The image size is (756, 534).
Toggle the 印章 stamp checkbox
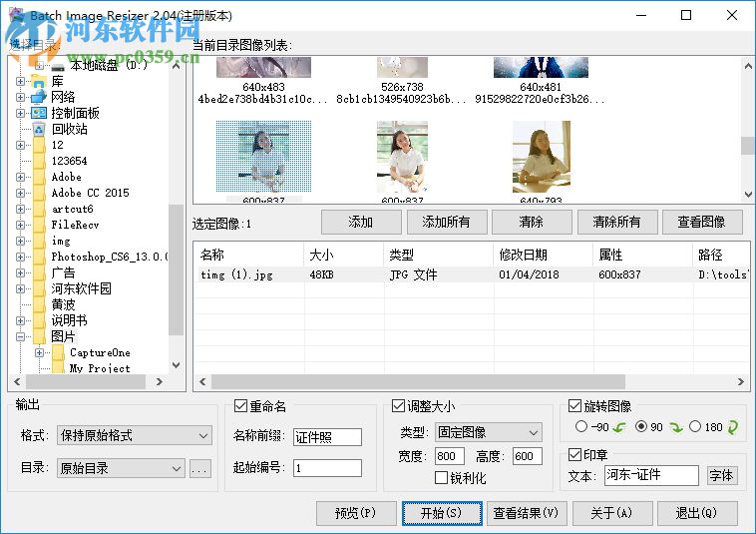coord(574,454)
